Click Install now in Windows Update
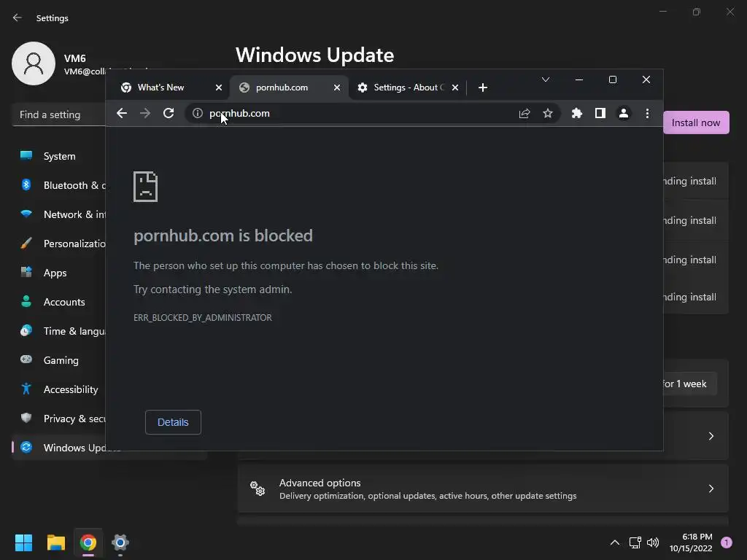Screen dimensions: 747x560 click(696, 122)
